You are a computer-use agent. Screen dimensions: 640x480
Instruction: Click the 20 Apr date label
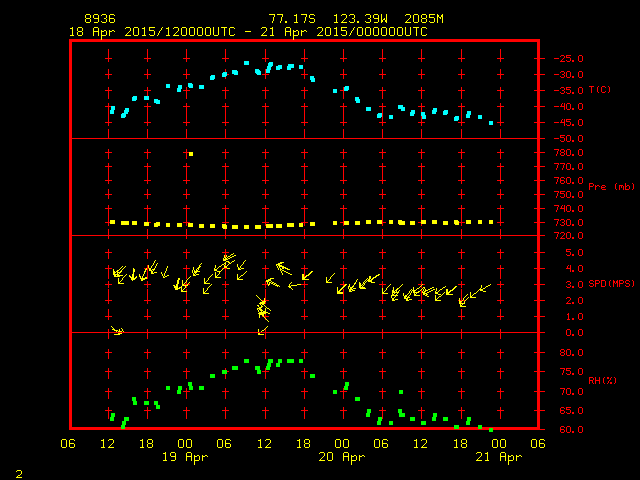point(342,457)
